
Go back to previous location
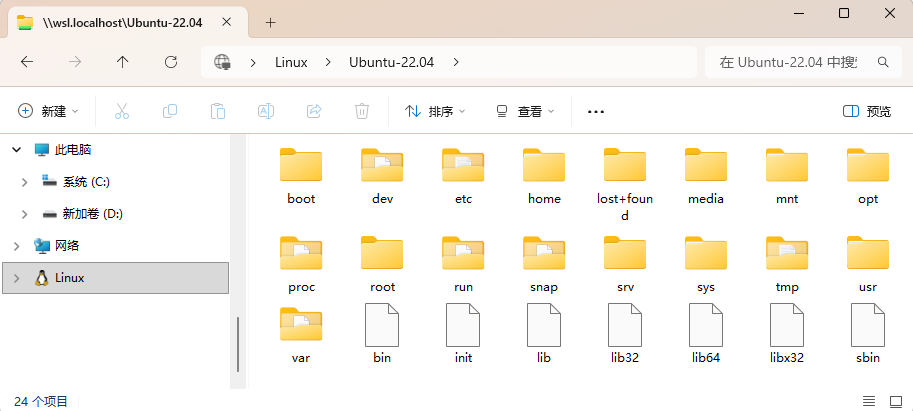(27, 62)
